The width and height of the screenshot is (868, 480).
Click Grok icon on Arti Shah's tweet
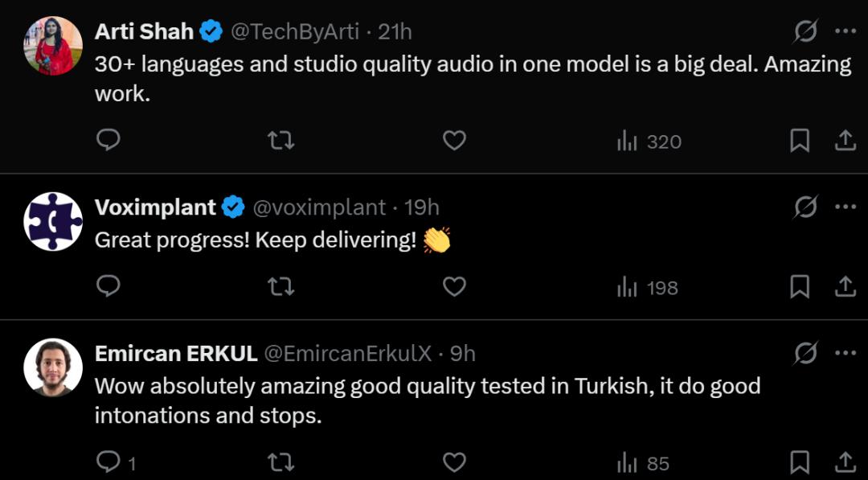[805, 31]
